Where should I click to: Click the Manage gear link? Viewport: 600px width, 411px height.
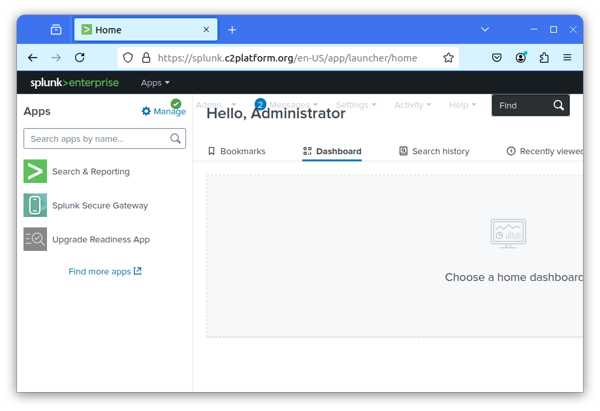[x=163, y=112]
